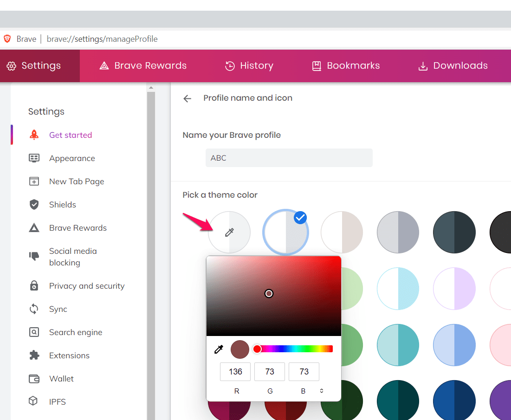Click the ABC profile name field
The height and width of the screenshot is (420, 511).
click(289, 158)
